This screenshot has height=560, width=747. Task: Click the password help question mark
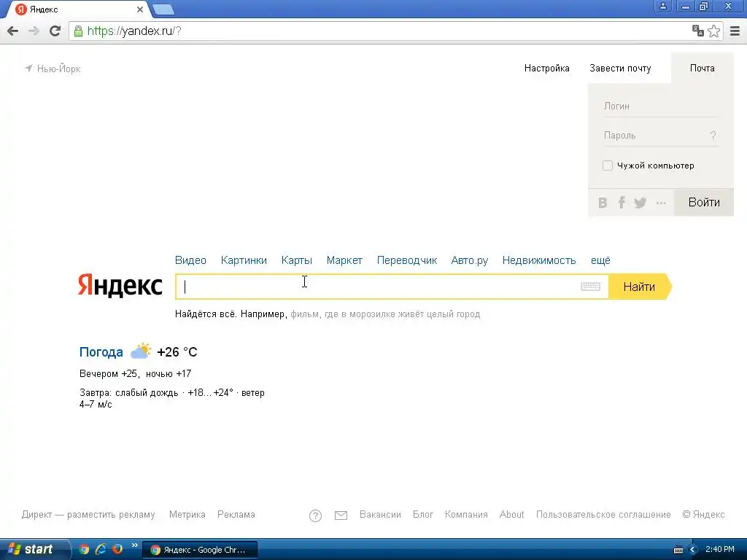click(713, 136)
